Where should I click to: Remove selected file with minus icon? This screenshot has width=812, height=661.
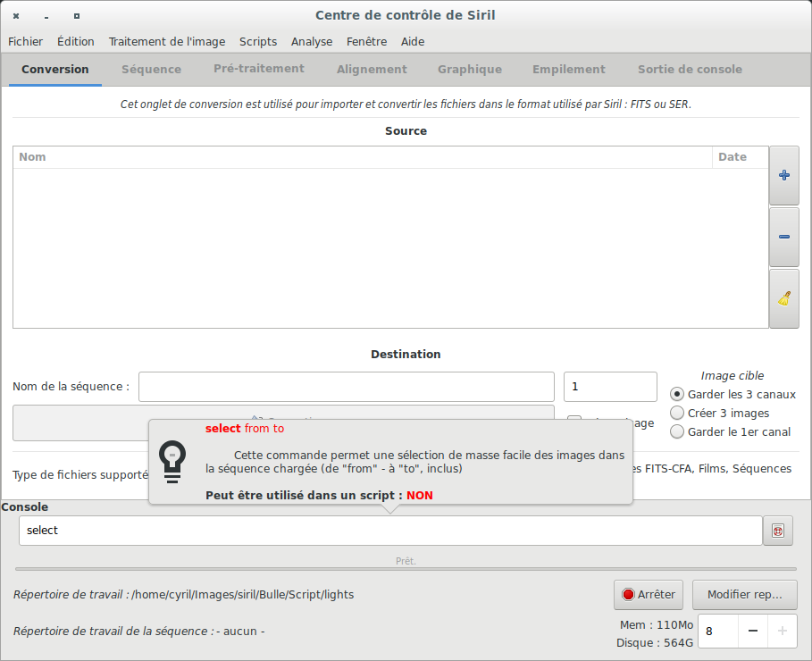click(784, 237)
